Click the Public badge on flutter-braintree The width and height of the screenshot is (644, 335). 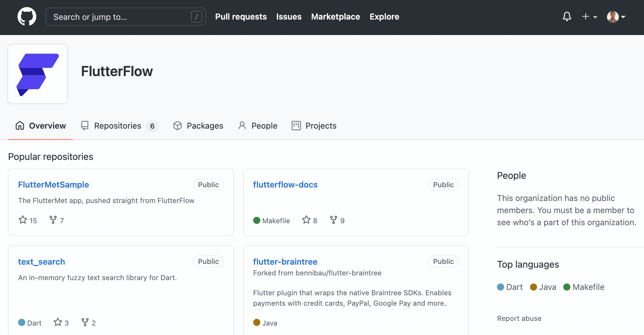pos(444,262)
